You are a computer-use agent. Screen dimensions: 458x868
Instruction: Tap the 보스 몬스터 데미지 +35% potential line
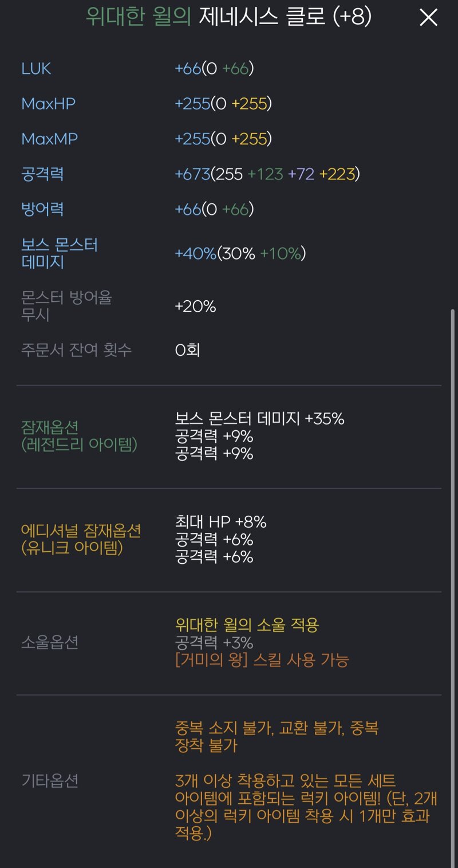(260, 419)
